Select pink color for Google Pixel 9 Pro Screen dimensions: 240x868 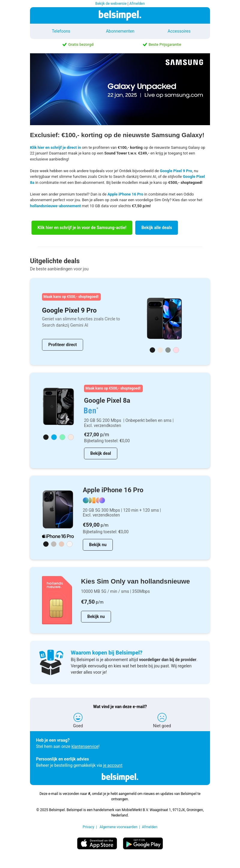tap(176, 350)
